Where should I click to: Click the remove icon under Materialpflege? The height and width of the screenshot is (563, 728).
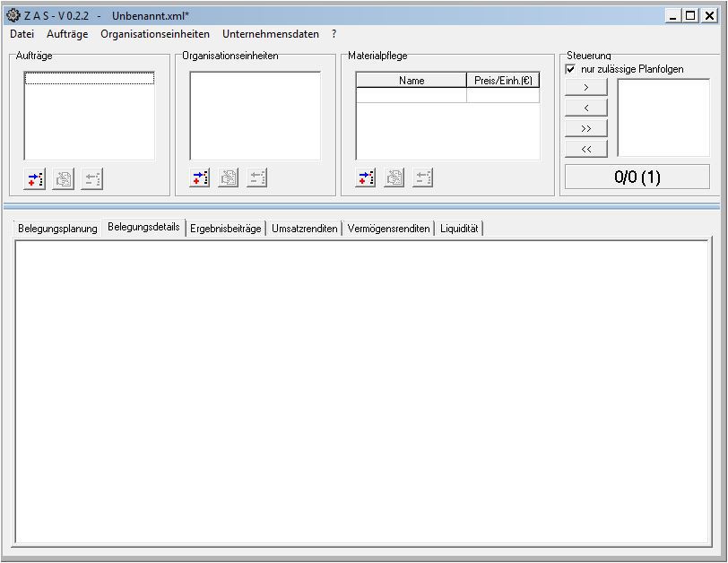[423, 178]
